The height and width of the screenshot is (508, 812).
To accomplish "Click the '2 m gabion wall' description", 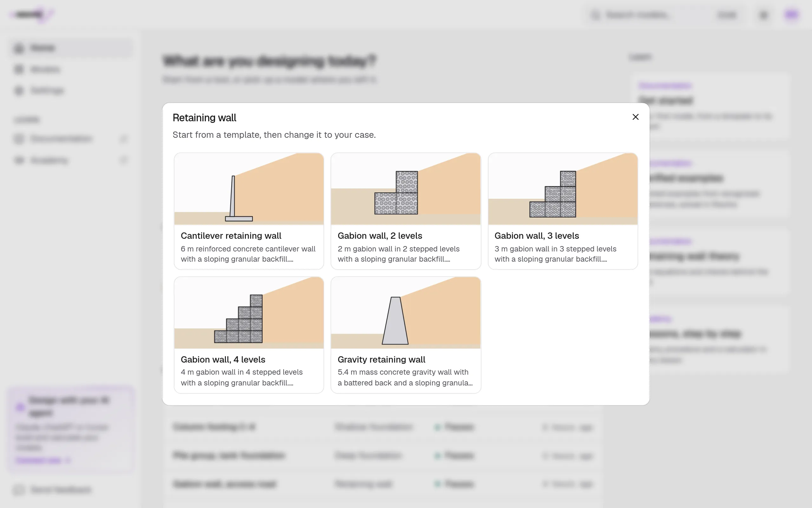I will tap(398, 254).
